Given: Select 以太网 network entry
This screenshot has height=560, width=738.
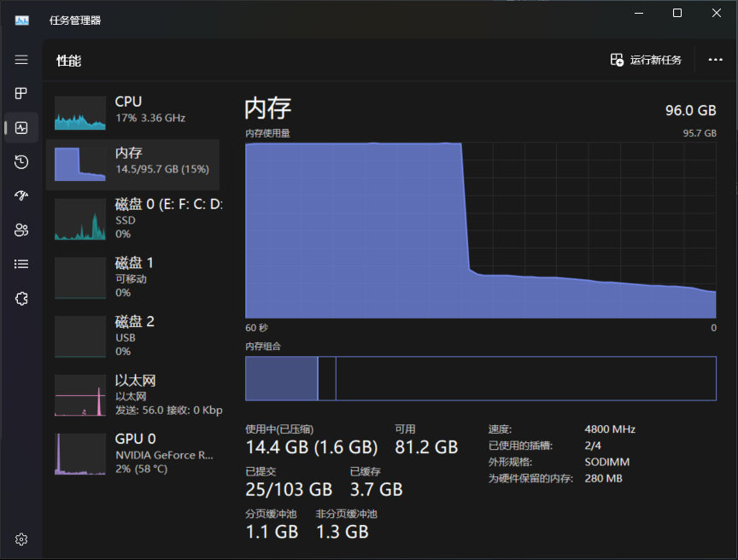Looking at the screenshot, I should (x=132, y=395).
